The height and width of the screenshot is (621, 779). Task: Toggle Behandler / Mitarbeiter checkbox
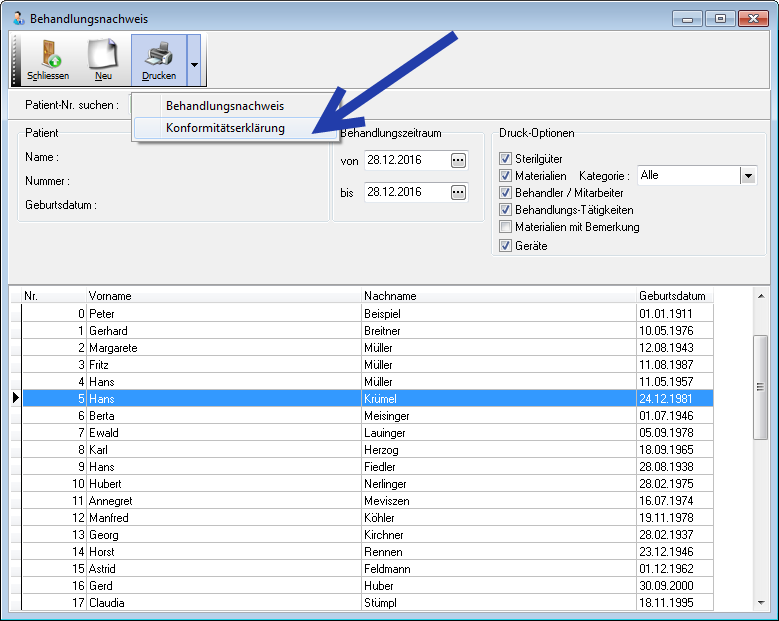tap(505, 192)
